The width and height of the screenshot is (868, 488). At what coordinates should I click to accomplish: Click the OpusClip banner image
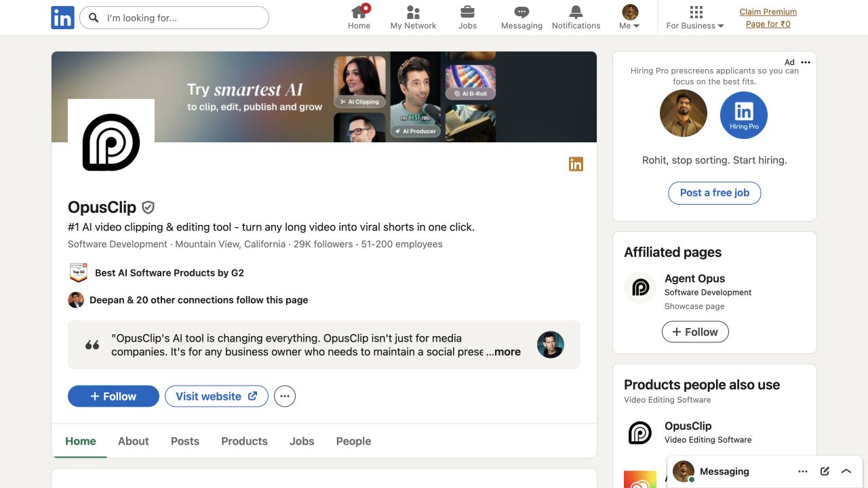[x=324, y=97]
